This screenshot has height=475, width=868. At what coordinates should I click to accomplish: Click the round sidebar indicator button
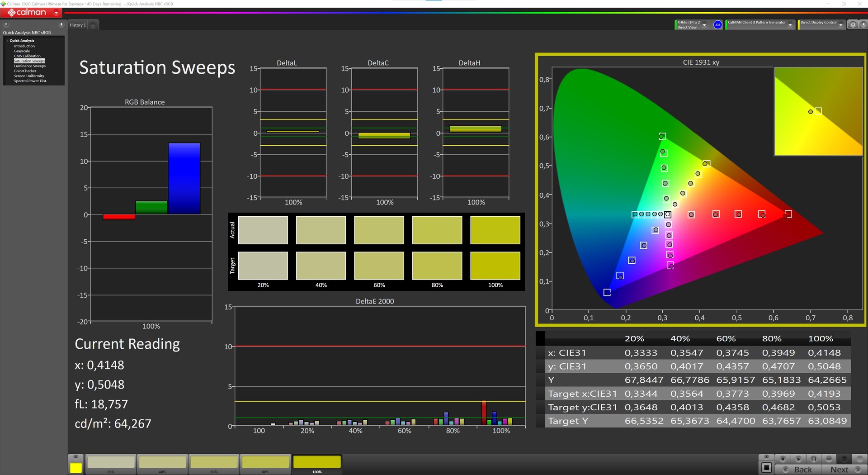[6, 24]
